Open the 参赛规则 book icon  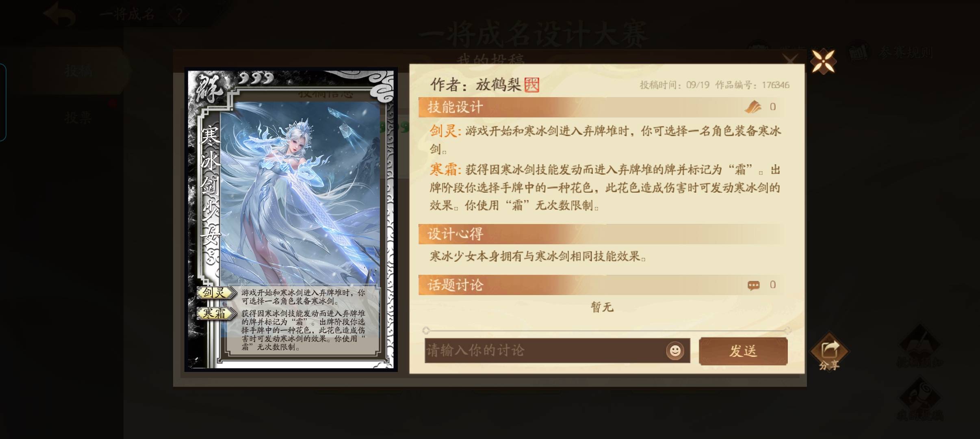(859, 53)
